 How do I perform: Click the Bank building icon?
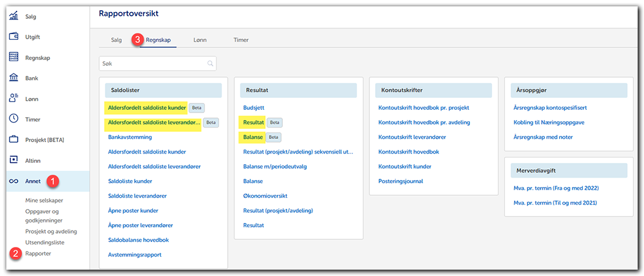(x=13, y=78)
